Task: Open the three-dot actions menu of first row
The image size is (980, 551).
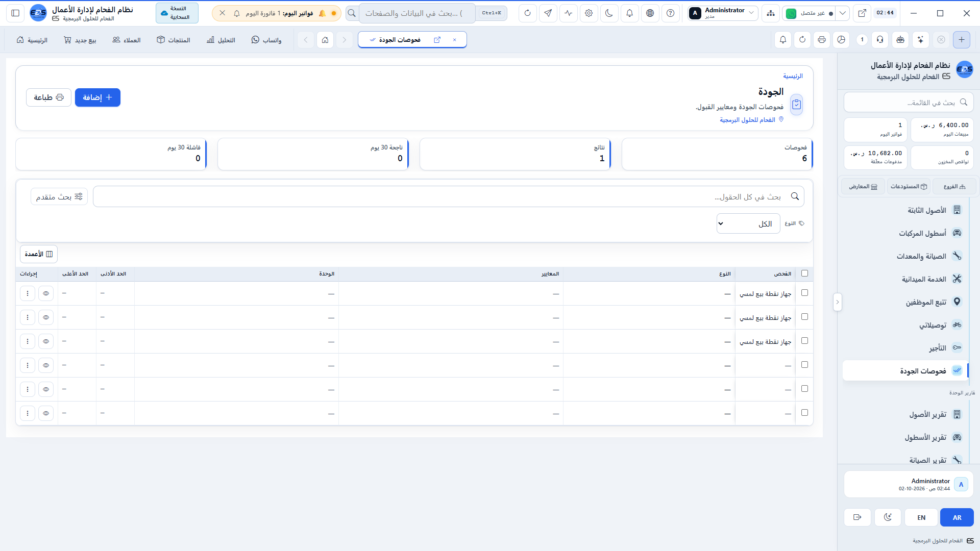Action: 28,293
